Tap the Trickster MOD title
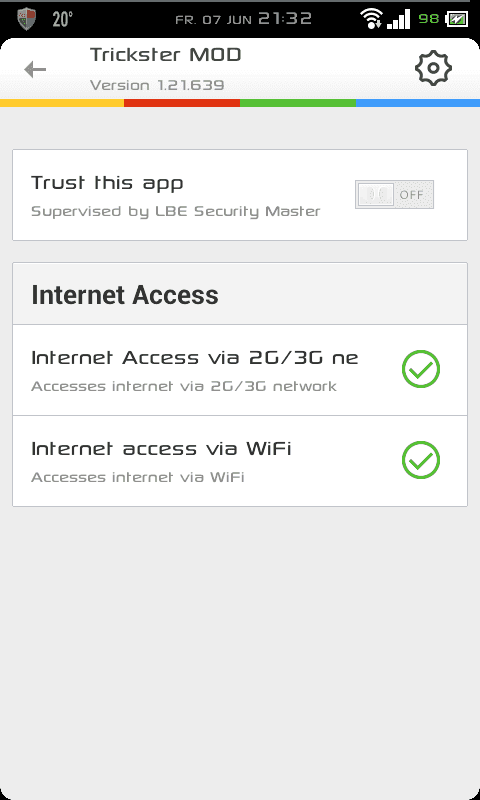This screenshot has width=480, height=800. click(166, 55)
